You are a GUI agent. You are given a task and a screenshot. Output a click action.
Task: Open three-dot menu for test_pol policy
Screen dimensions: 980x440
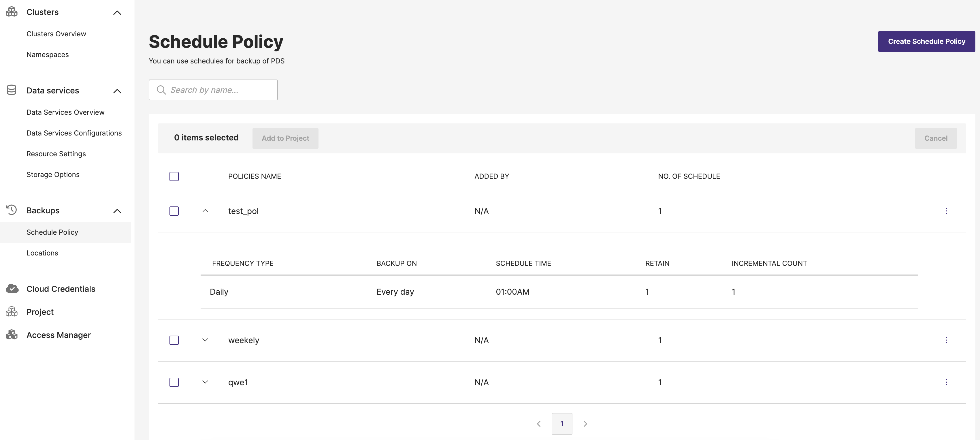[x=947, y=210]
